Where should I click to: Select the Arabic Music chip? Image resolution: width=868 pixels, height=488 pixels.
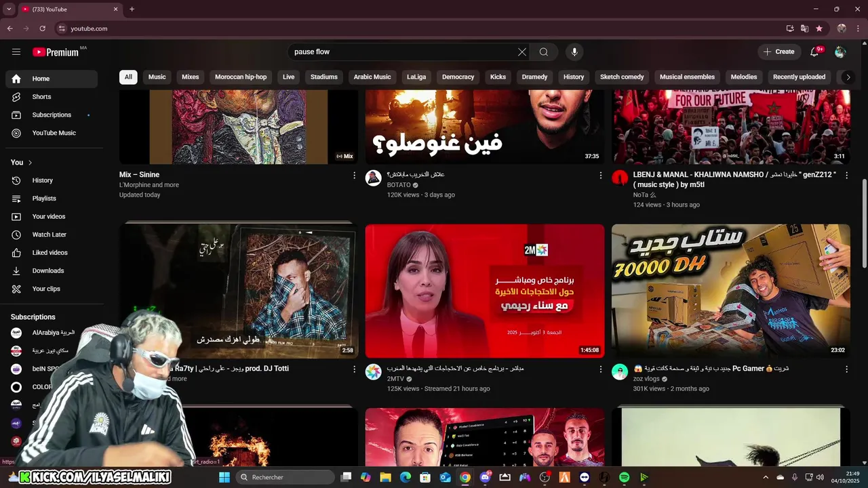pyautogui.click(x=372, y=77)
